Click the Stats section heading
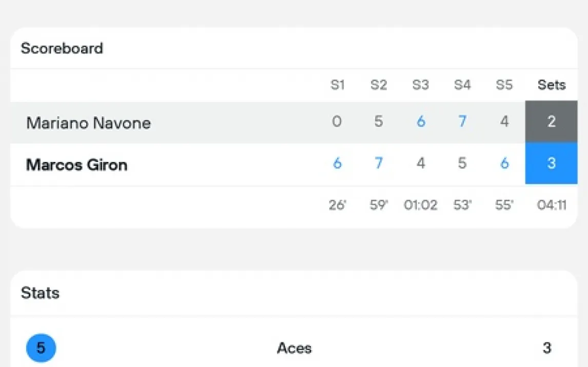Viewport: 588px width, 367px height. 40,293
